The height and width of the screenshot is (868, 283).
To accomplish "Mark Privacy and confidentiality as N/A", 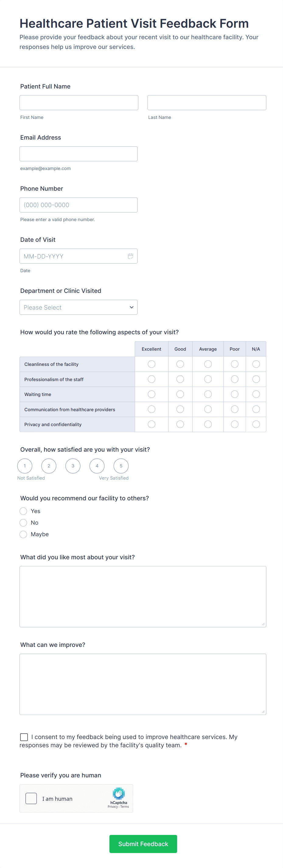I will [x=256, y=424].
